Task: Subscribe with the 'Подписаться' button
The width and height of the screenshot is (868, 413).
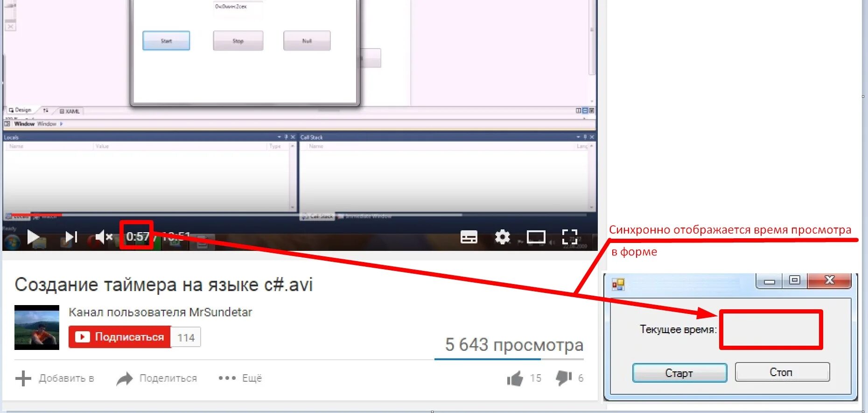Action: (120, 337)
